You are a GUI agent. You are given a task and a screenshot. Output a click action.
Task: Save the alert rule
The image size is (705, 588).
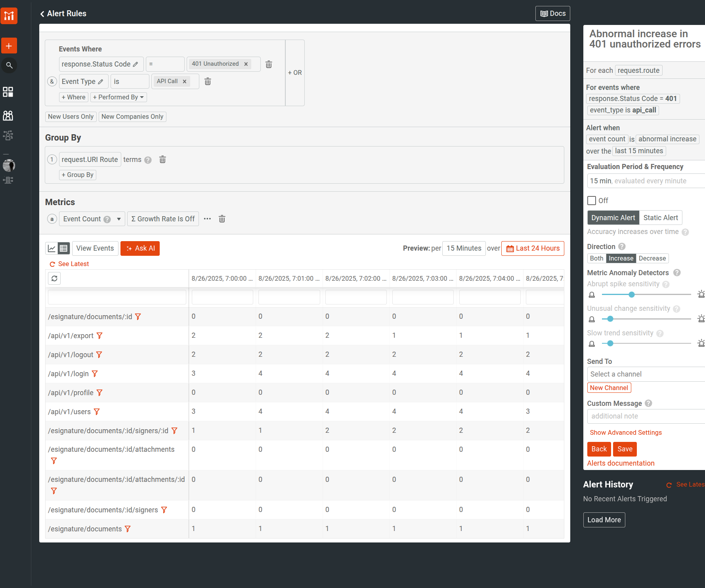pyautogui.click(x=625, y=449)
